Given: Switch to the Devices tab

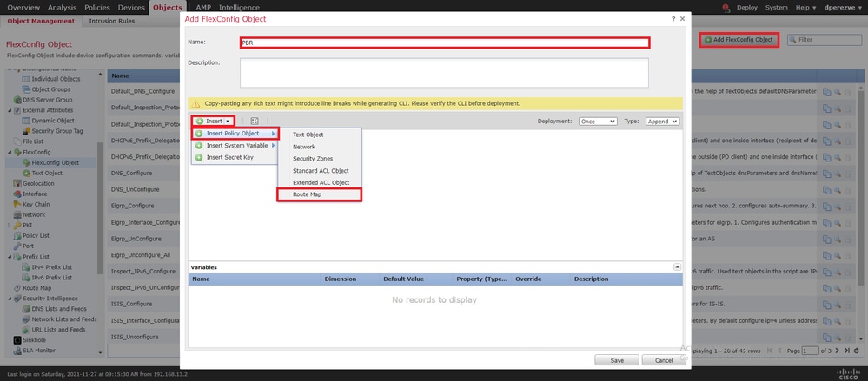Looking at the screenshot, I should click(x=130, y=7).
